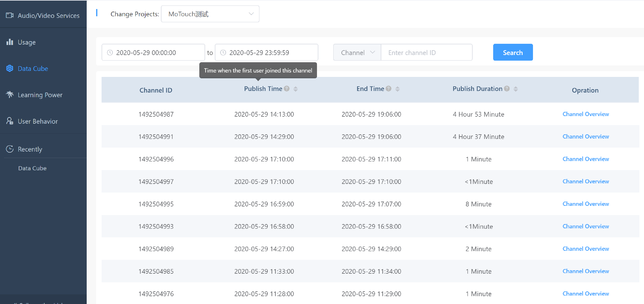Focus the Enter channel ID field

point(426,52)
